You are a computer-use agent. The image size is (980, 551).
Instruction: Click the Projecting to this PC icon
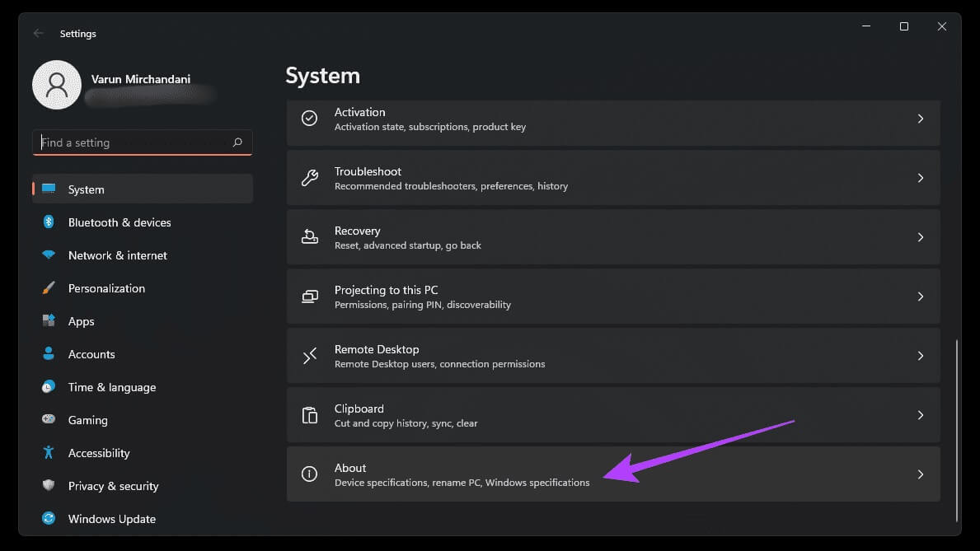point(309,297)
